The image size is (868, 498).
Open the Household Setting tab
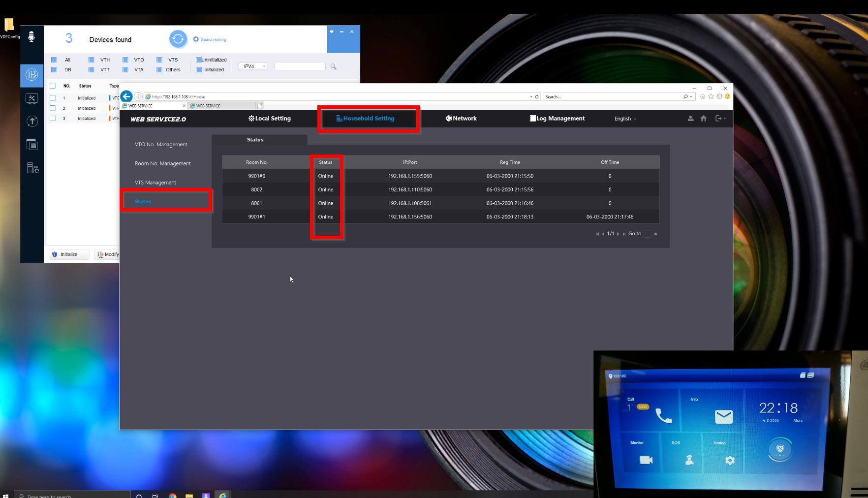coord(366,119)
